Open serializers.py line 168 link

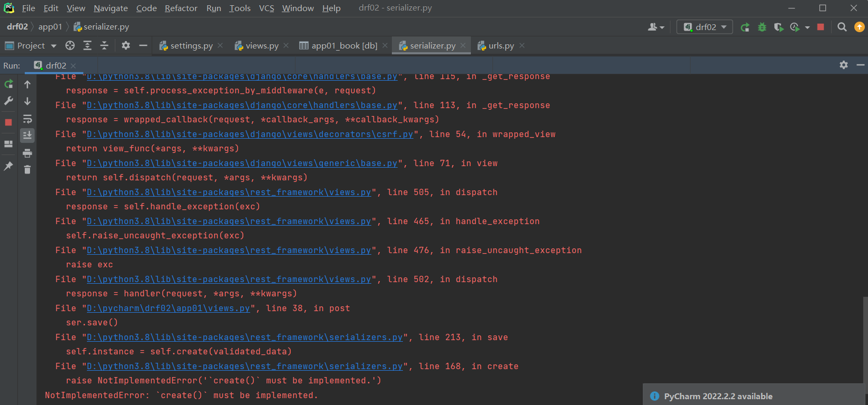point(244,367)
